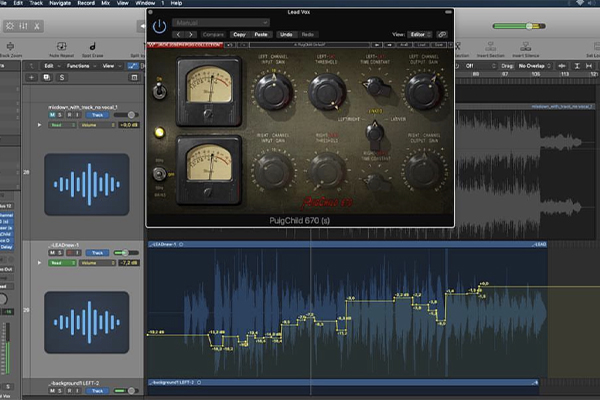Click the Smart Controls dial icon
The width and height of the screenshot is (600, 400).
tap(10, 26)
